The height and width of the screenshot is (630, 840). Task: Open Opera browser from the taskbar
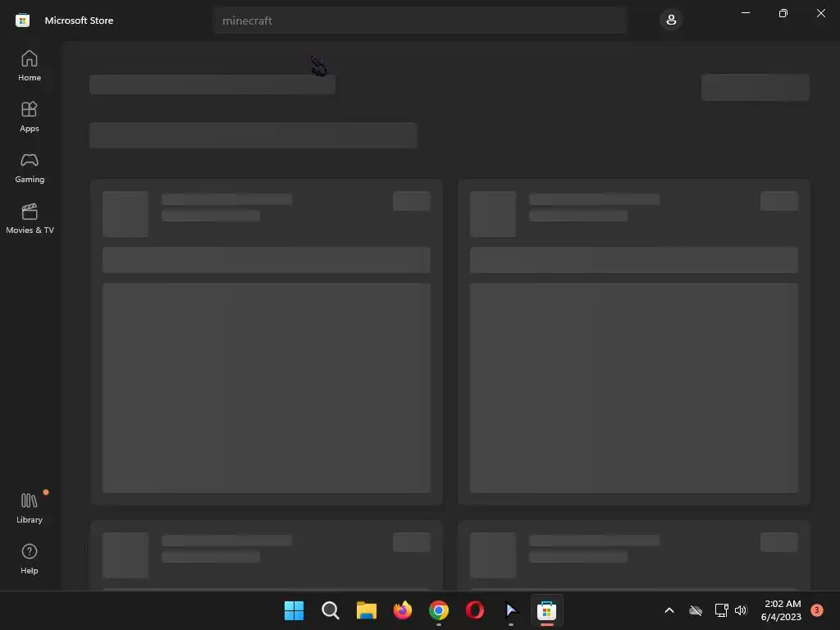pyautogui.click(x=475, y=610)
